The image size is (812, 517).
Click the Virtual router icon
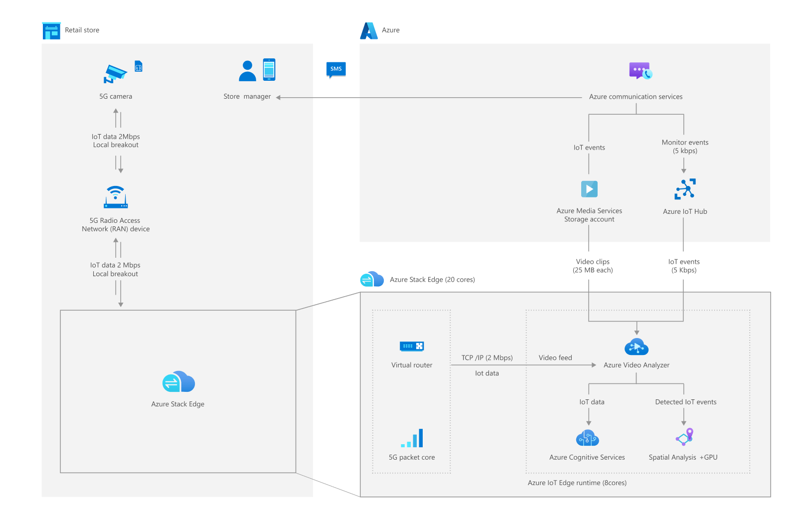coord(411,346)
